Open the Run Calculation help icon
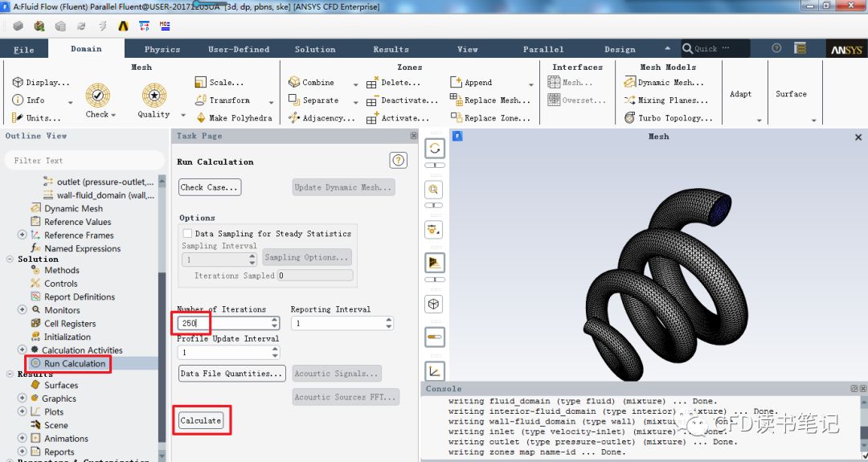The image size is (868, 462). tap(398, 161)
